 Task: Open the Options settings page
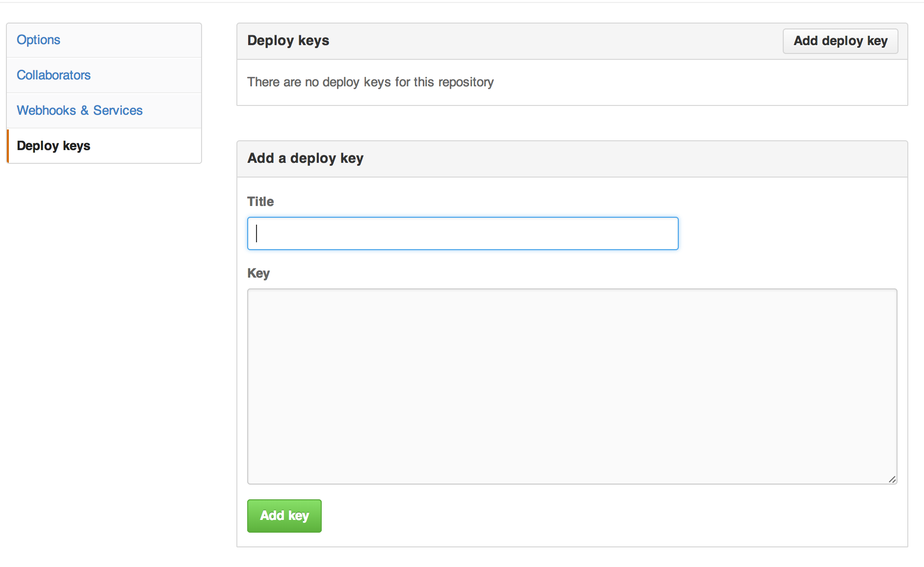point(38,40)
